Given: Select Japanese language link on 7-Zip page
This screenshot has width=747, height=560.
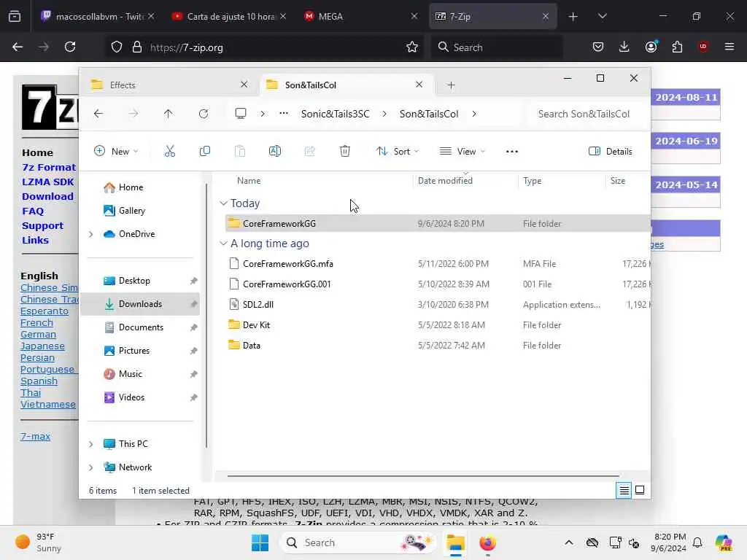Looking at the screenshot, I should [42, 346].
